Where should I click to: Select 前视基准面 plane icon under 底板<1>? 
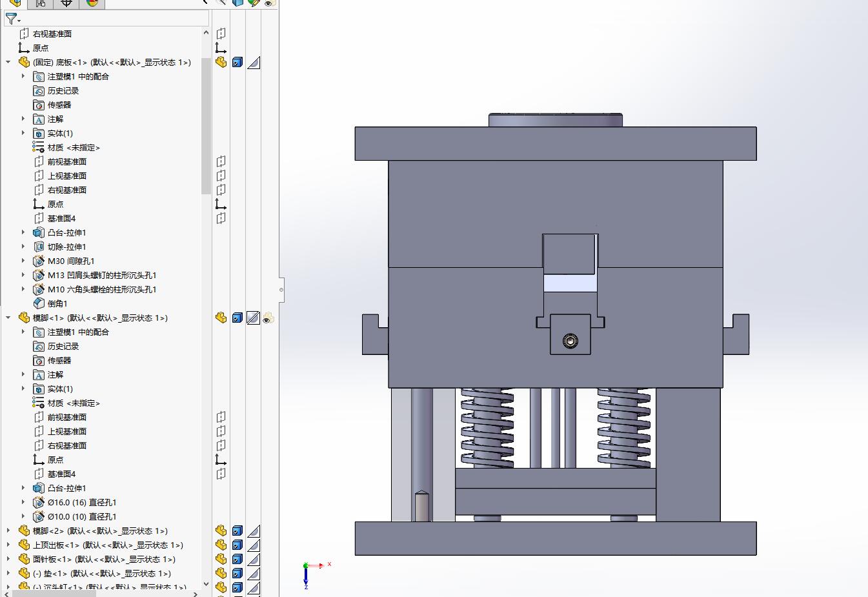[x=39, y=162]
